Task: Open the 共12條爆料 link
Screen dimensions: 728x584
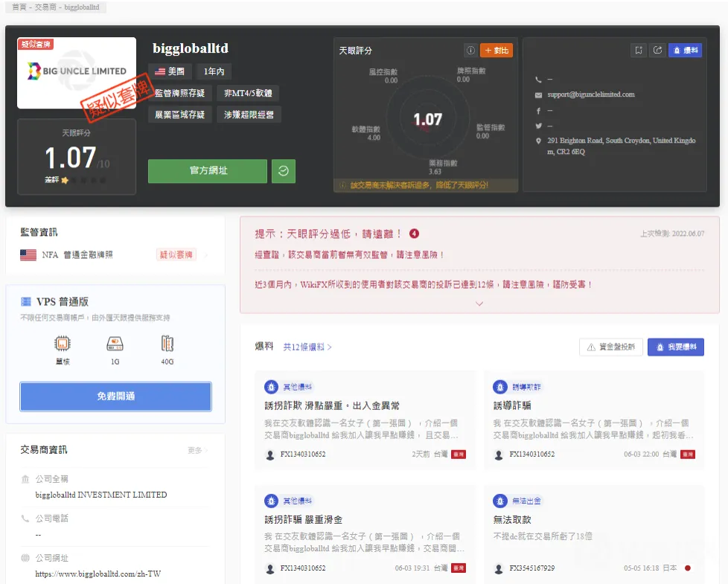Action: pos(307,347)
